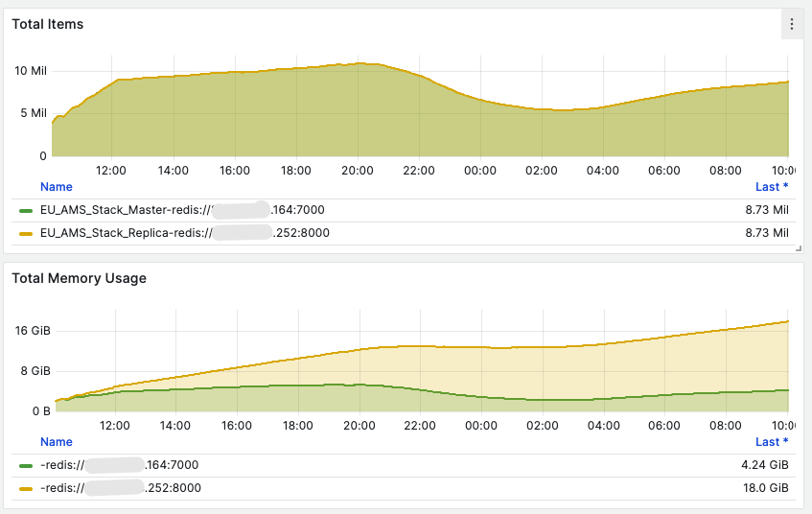Click the 18.0 GiB last value
Image resolution: width=812 pixels, height=514 pixels.
766,487
